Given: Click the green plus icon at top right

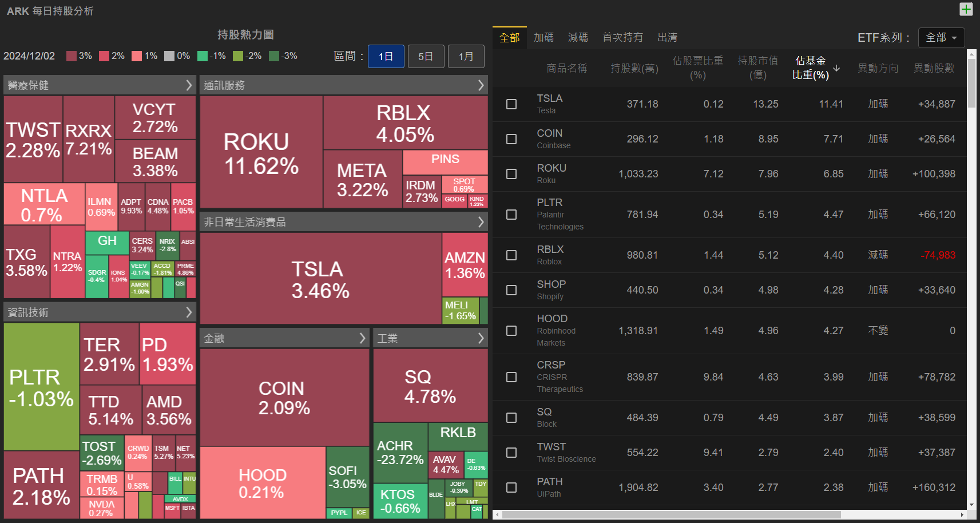Looking at the screenshot, I should pos(966,9).
